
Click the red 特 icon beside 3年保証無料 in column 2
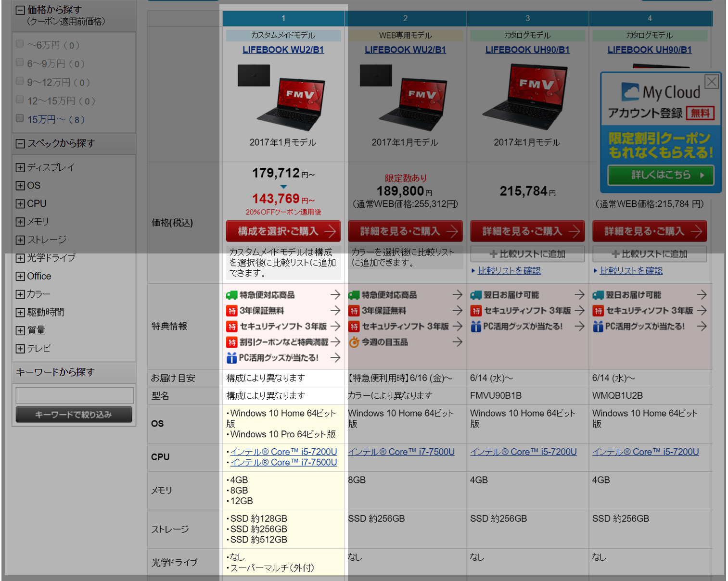pos(354,311)
